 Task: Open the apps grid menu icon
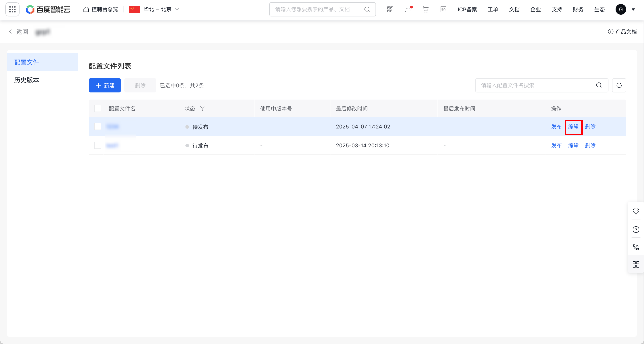tap(12, 9)
